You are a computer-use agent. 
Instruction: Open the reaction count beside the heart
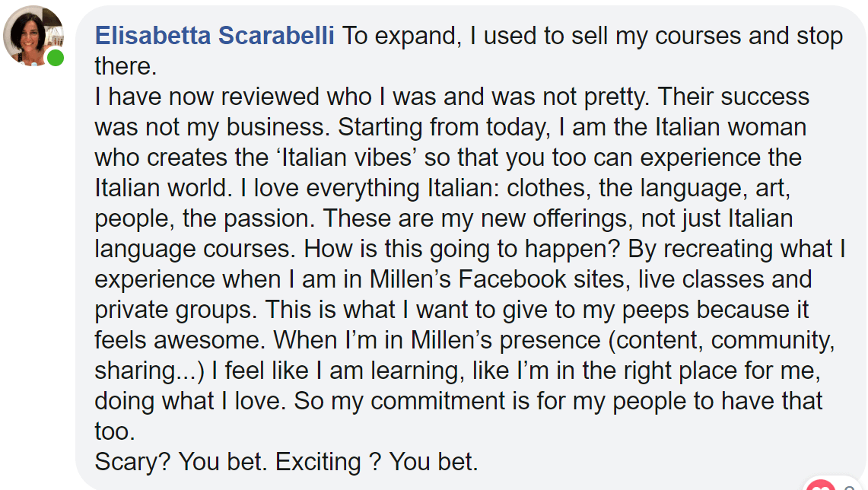[x=849, y=487]
